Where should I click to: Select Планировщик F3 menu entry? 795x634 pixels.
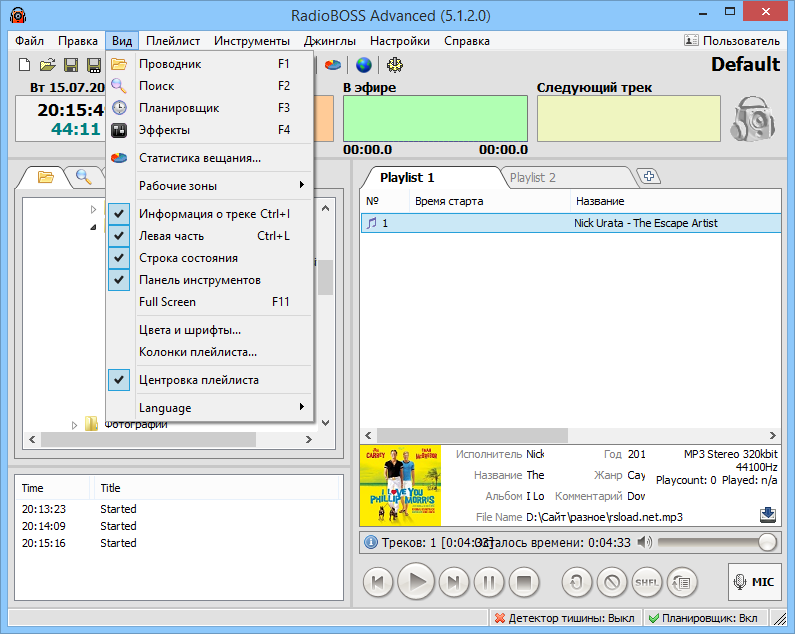tap(209, 108)
